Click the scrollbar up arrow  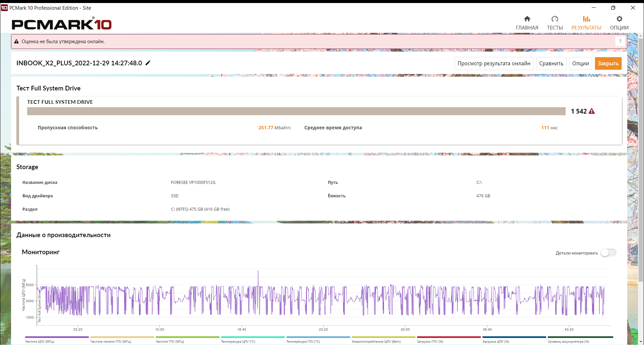point(641,36)
